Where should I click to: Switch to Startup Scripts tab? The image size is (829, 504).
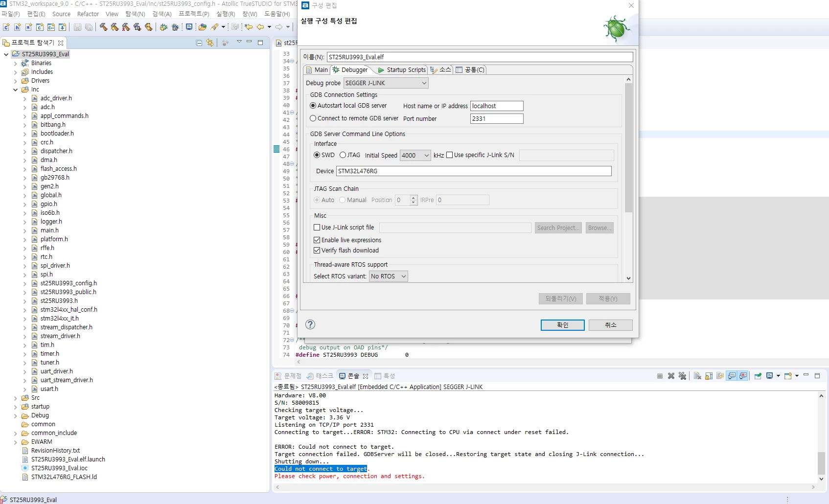(402, 70)
